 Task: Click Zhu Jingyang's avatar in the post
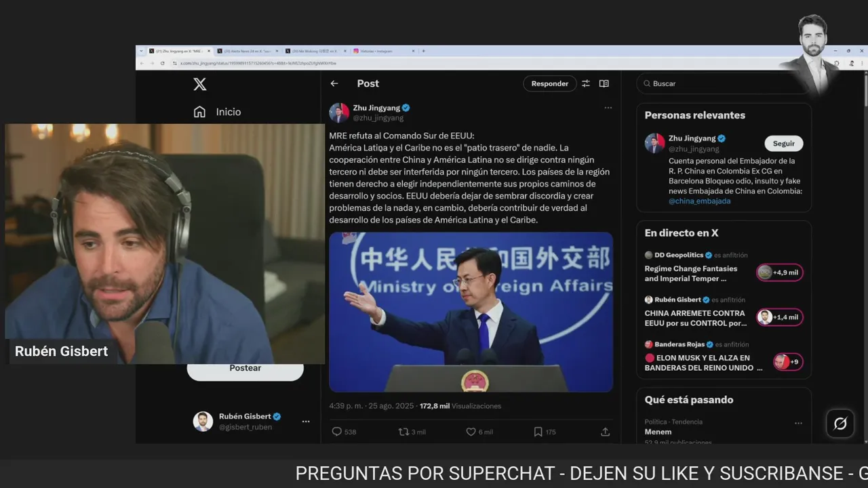(339, 113)
